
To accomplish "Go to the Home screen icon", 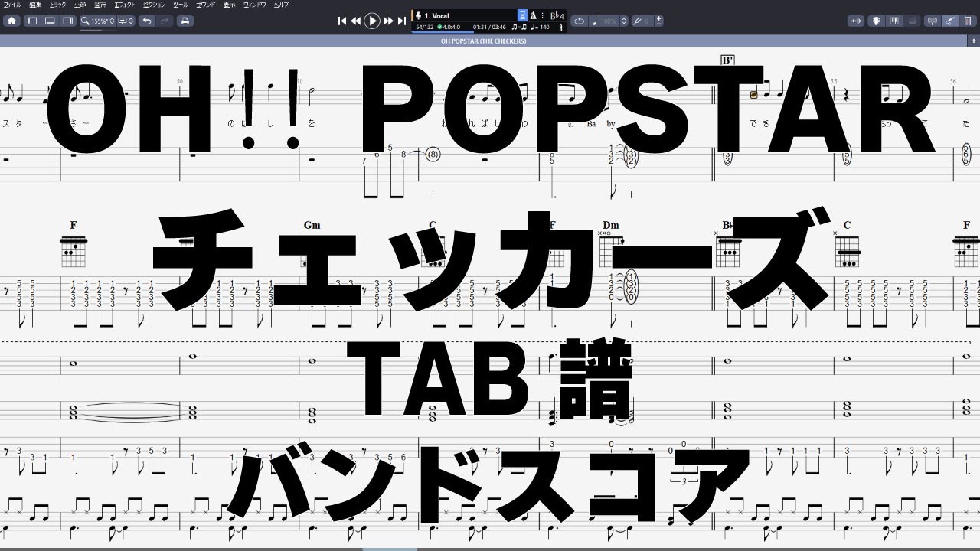I will (11, 21).
